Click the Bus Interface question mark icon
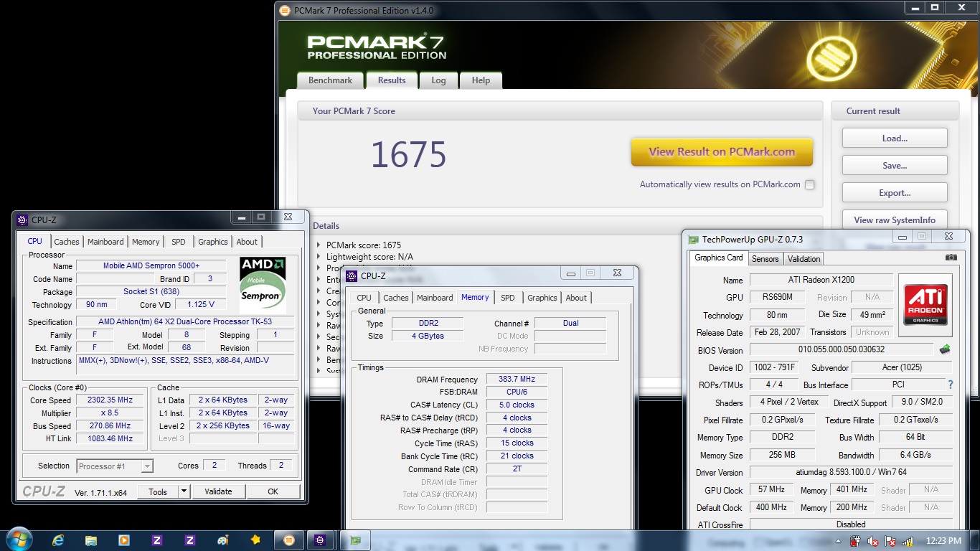 coord(951,385)
